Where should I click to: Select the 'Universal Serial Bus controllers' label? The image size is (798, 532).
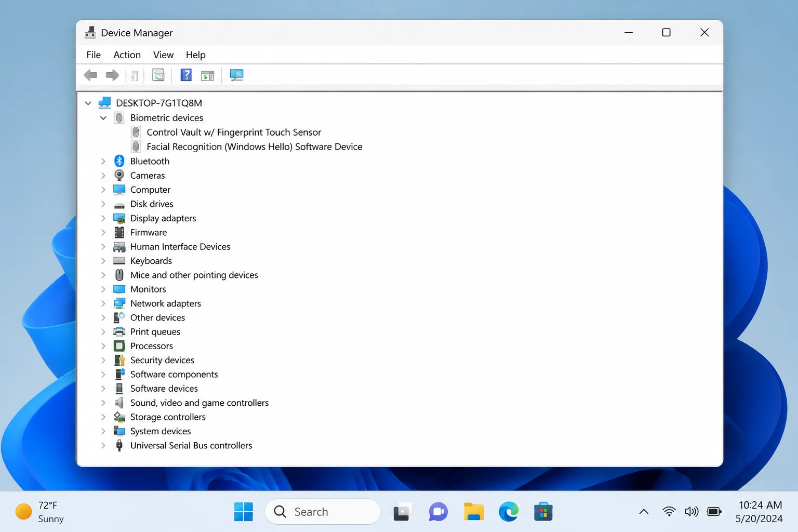pyautogui.click(x=191, y=445)
